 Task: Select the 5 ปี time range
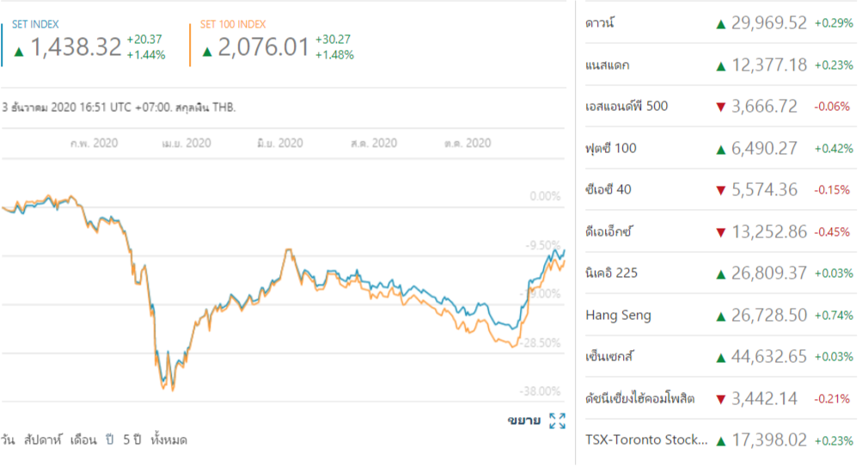[x=131, y=439]
